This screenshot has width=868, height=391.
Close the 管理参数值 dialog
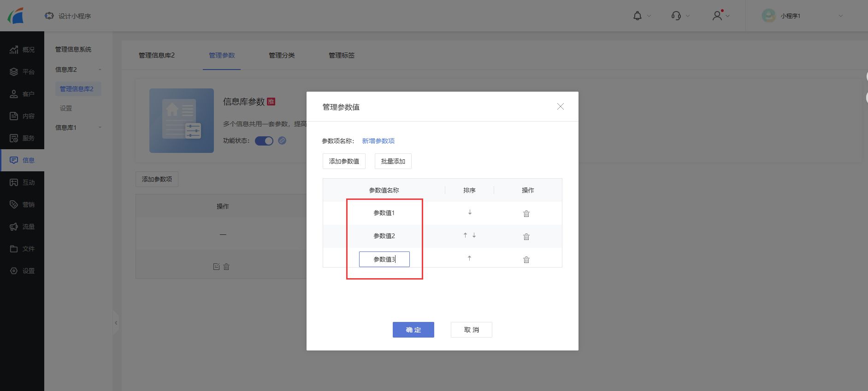tap(560, 107)
